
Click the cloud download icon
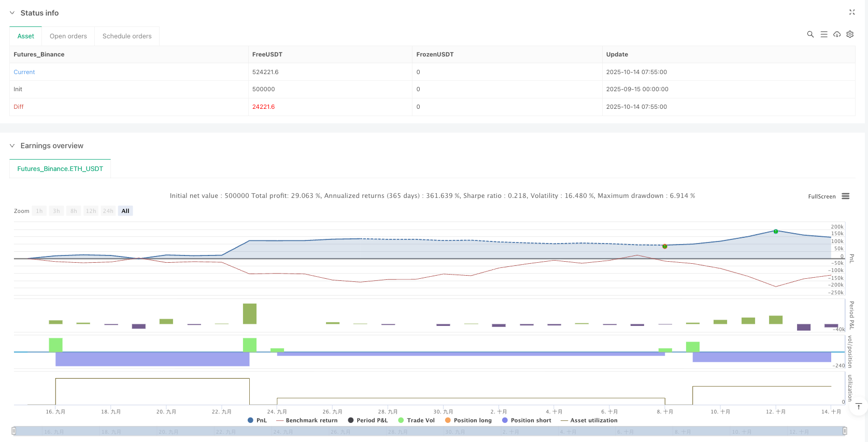click(837, 34)
